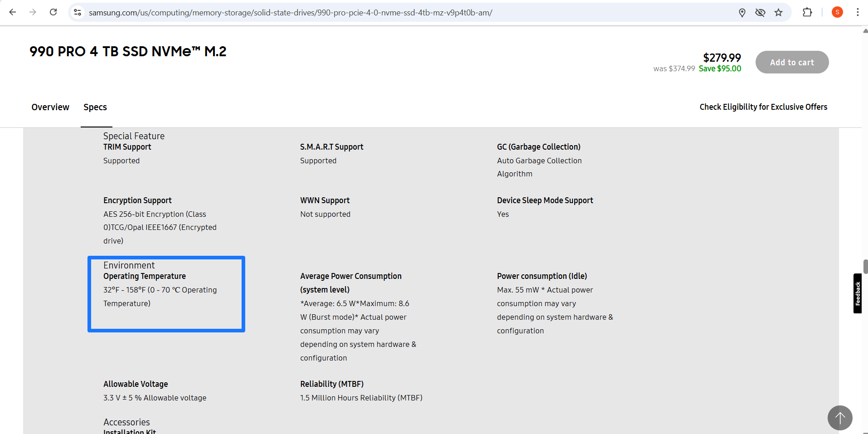This screenshot has width=868, height=434.
Task: Open the Chrome three-dot menu
Action: [858, 12]
